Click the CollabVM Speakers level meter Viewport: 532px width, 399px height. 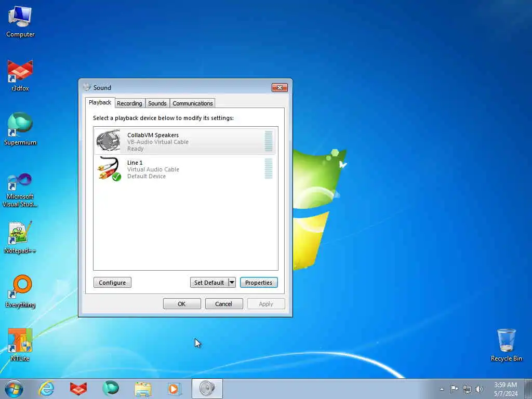[x=269, y=141]
